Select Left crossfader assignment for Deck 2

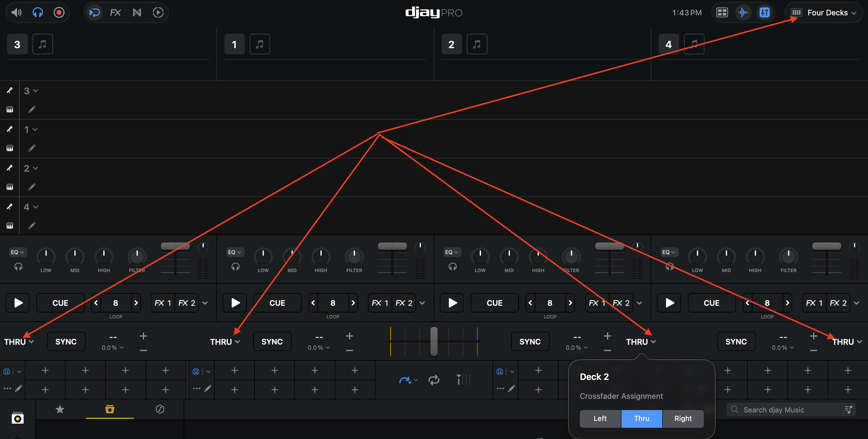click(600, 418)
